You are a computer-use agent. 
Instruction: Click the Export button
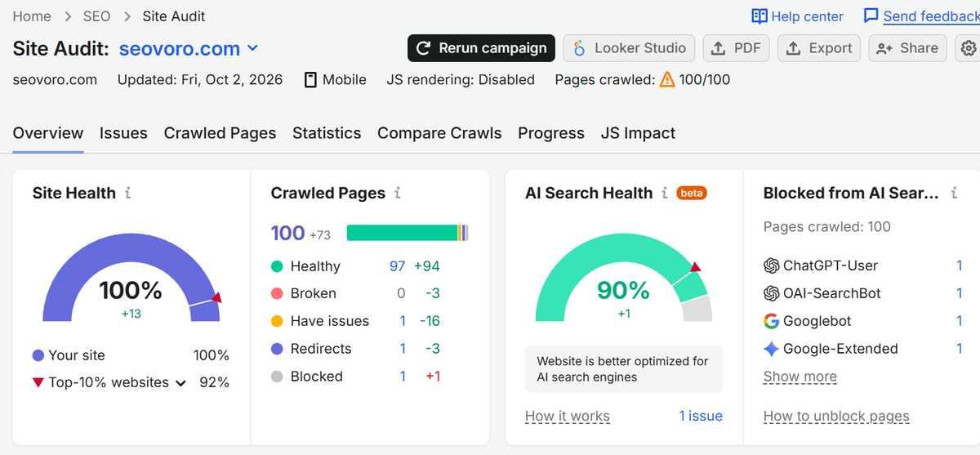click(819, 48)
